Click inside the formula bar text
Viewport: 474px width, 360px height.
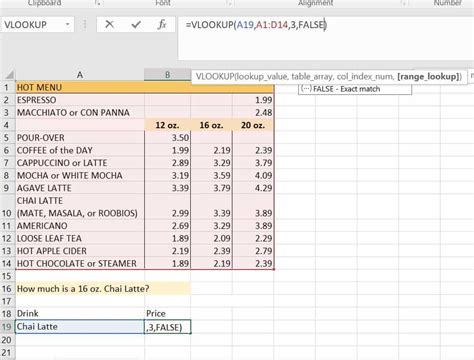(x=256, y=25)
